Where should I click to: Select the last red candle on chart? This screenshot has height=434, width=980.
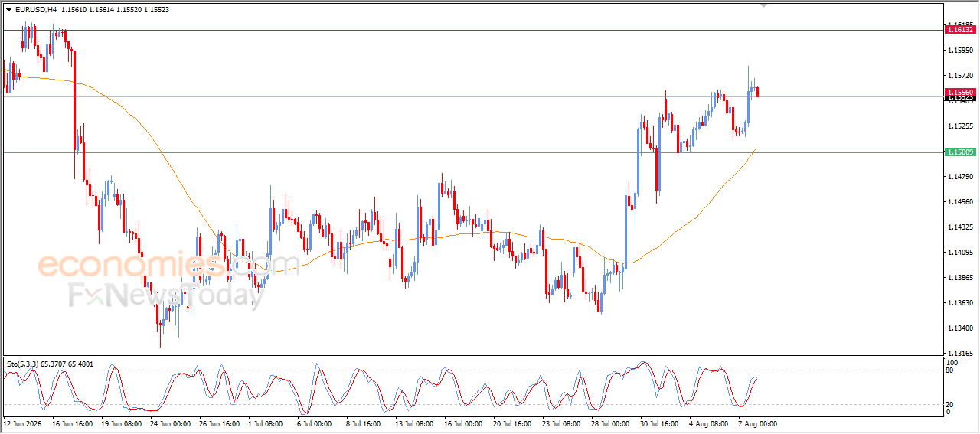758,91
